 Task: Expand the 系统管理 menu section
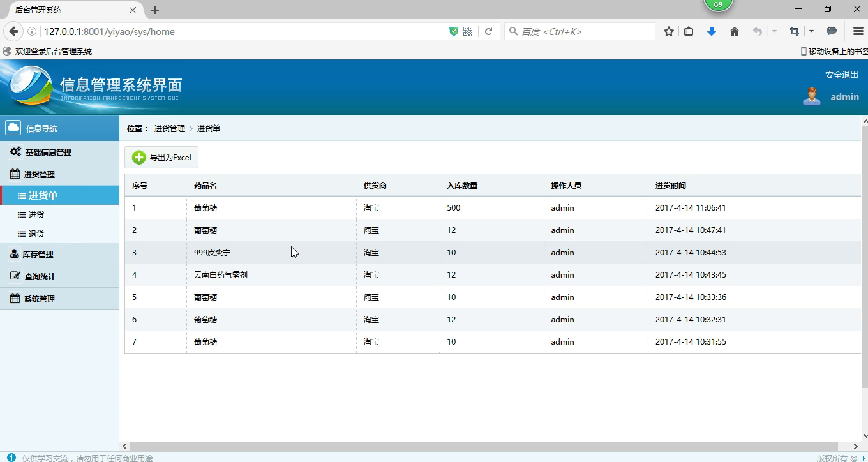point(59,299)
